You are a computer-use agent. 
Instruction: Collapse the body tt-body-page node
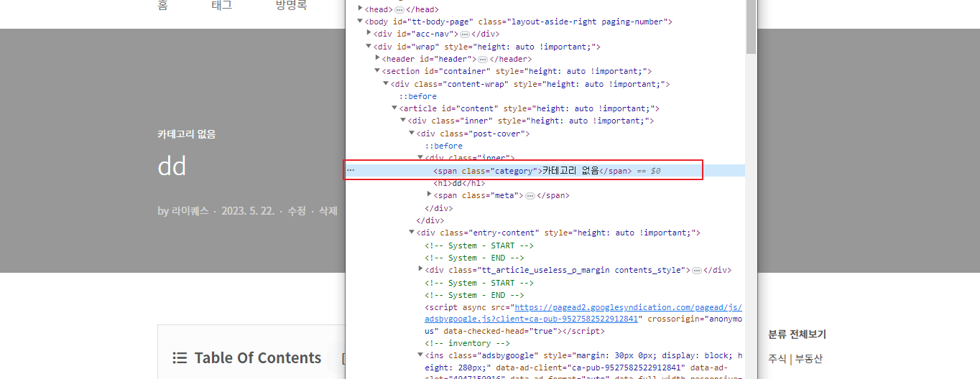coord(361,22)
